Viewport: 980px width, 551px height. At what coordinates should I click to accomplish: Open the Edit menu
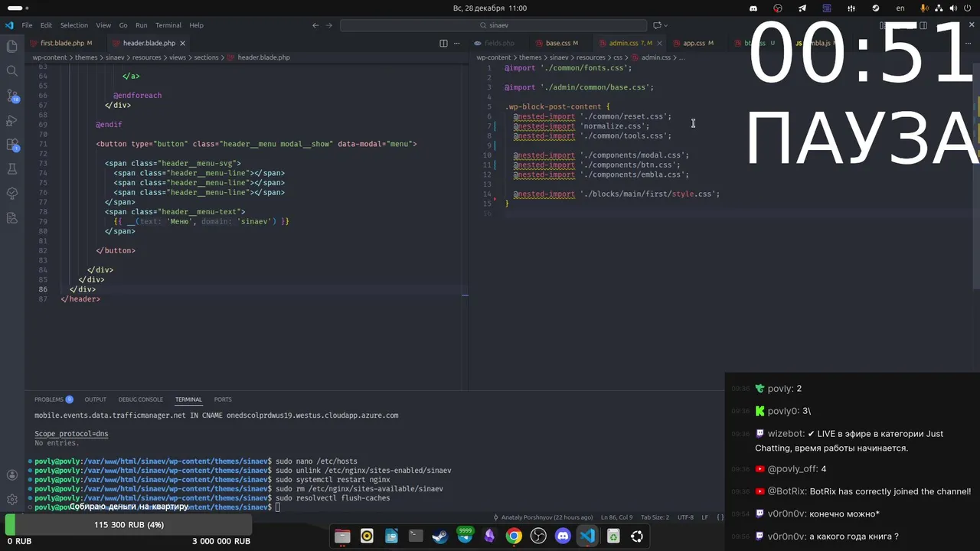tap(46, 25)
